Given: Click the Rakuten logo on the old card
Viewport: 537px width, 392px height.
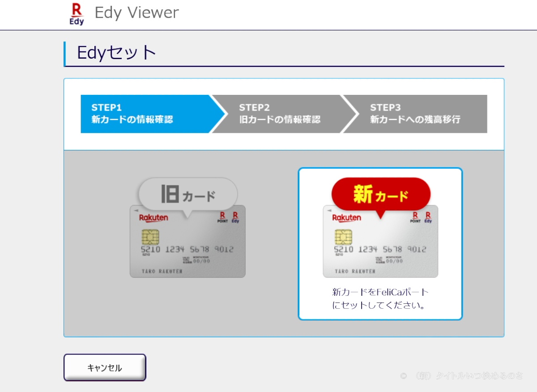Looking at the screenshot, I should coord(153,218).
